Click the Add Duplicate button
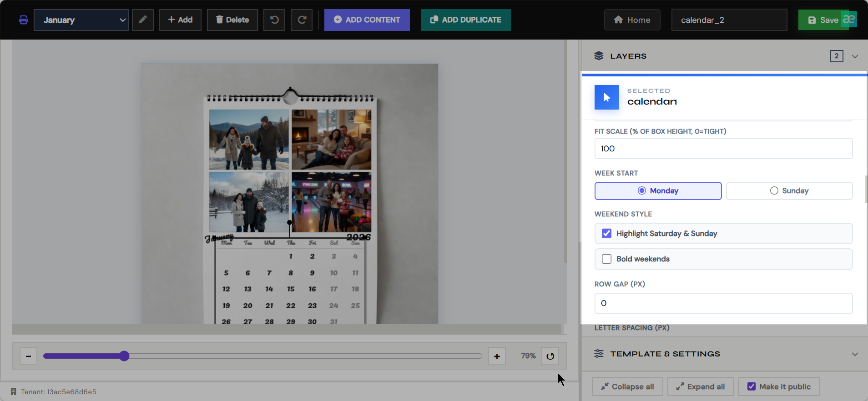Screen dimensions: 868x401 466,20
